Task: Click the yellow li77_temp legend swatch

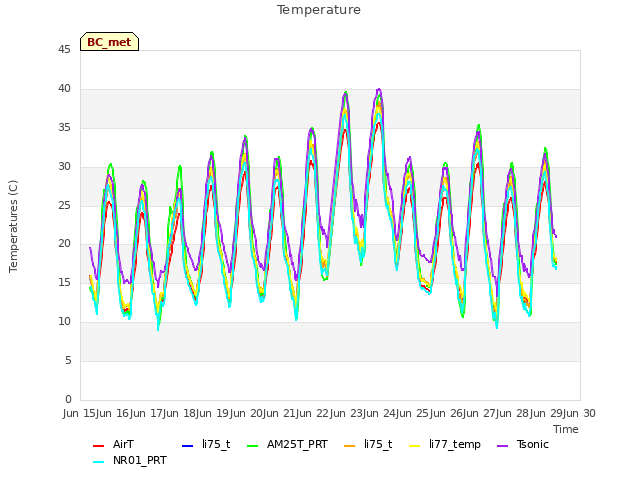Action: [414, 446]
